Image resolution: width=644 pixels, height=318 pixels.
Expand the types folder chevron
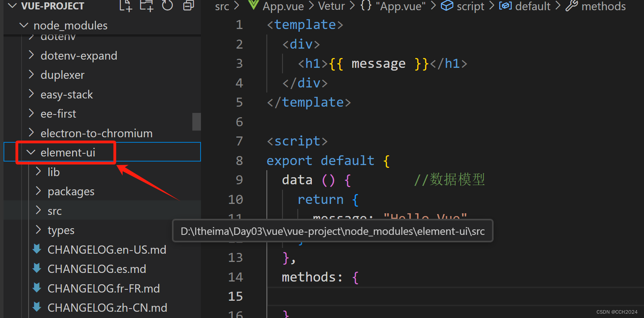click(x=38, y=230)
